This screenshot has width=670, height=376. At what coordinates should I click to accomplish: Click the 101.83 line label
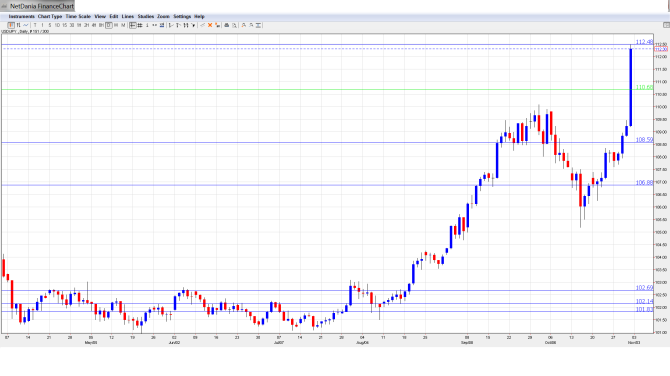[x=644, y=309]
